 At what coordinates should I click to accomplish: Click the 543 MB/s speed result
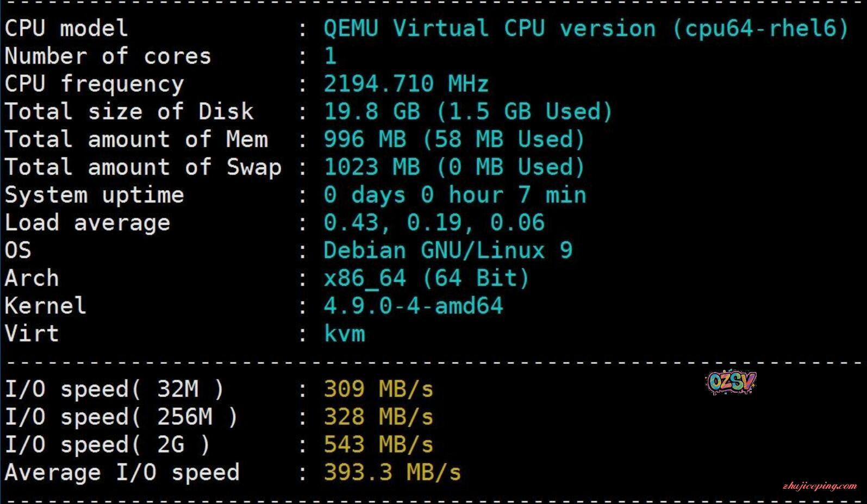click(378, 444)
